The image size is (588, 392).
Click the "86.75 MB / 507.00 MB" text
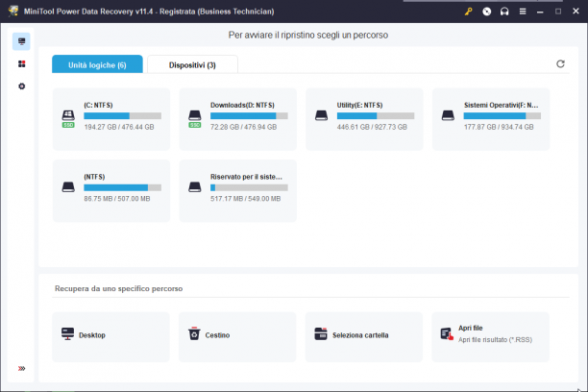click(117, 199)
